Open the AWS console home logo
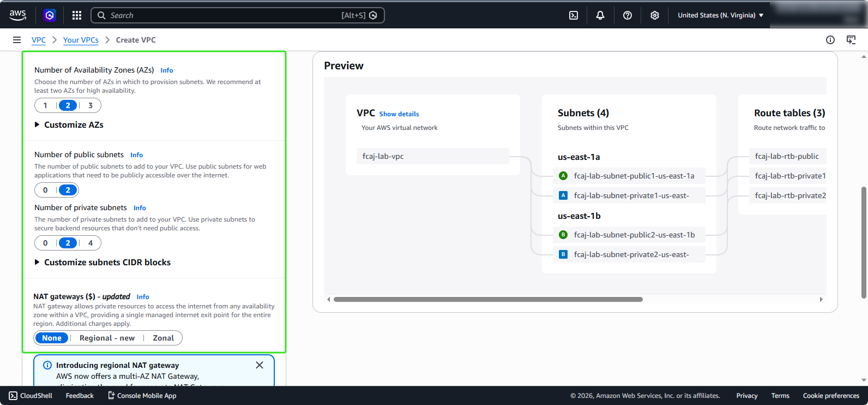The width and height of the screenshot is (868, 405). point(18,15)
